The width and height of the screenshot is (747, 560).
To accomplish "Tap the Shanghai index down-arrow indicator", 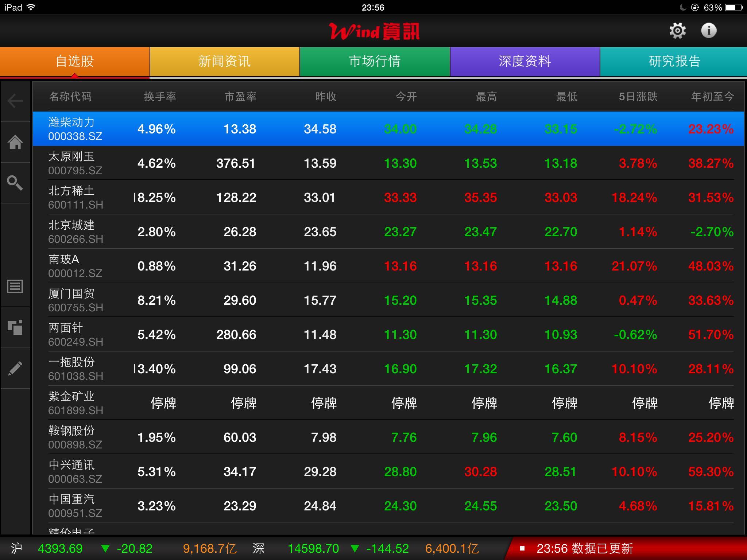I will pos(105,548).
